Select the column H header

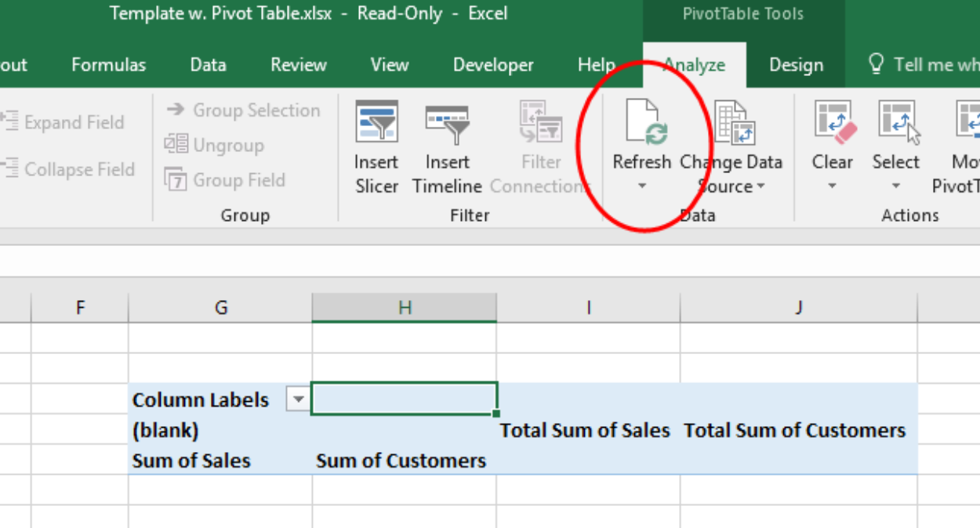coord(405,308)
